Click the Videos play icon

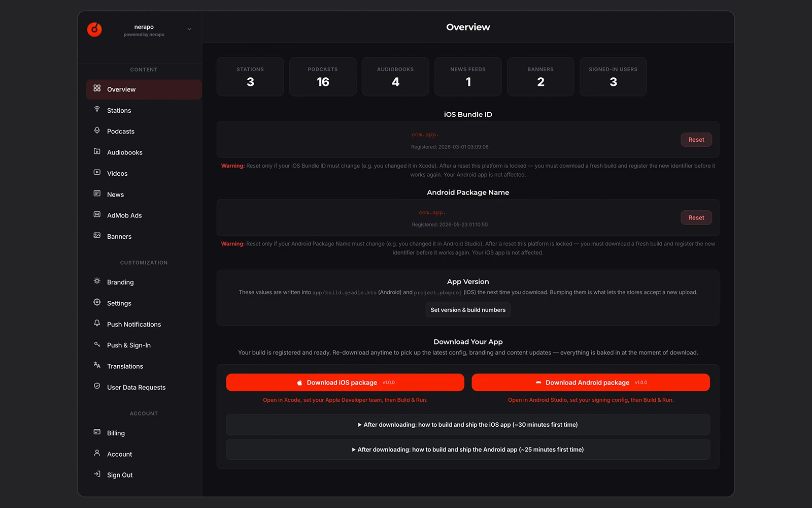click(97, 173)
